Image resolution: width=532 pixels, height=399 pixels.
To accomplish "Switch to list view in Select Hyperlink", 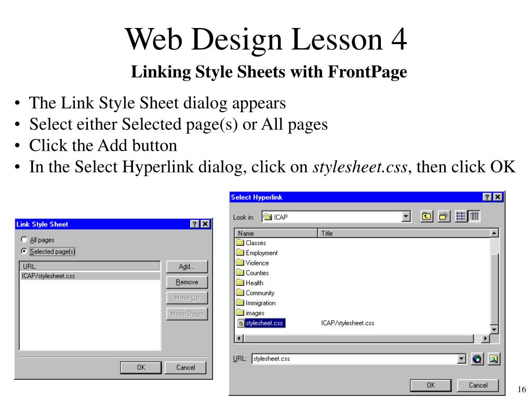I will (461, 217).
